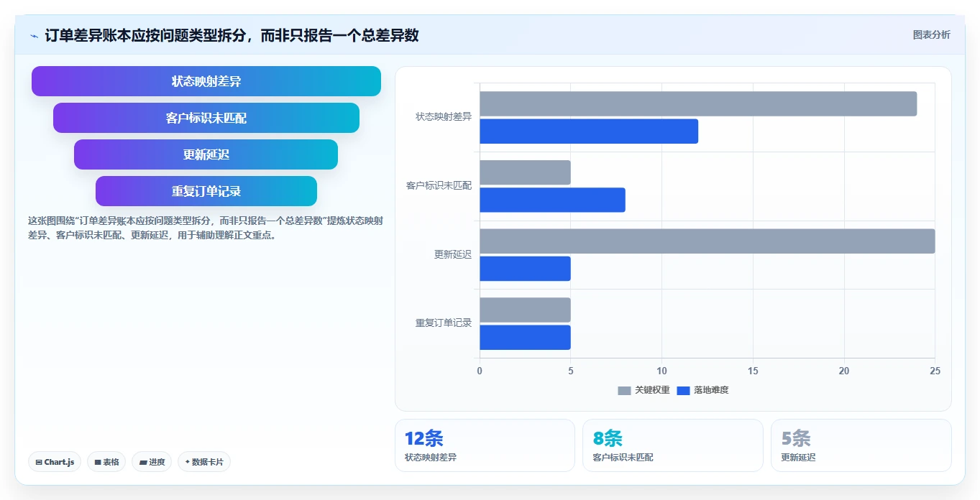The height and width of the screenshot is (500, 980).
Task: Click the blue 落地难度 legend swatch
Action: click(x=684, y=390)
